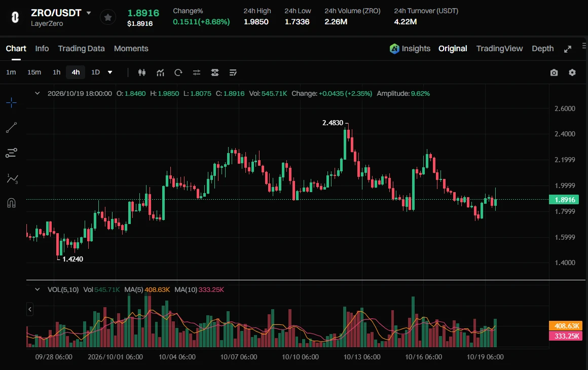
Task: Open the ZRO/USDT pair selector dropdown
Action: click(x=89, y=13)
